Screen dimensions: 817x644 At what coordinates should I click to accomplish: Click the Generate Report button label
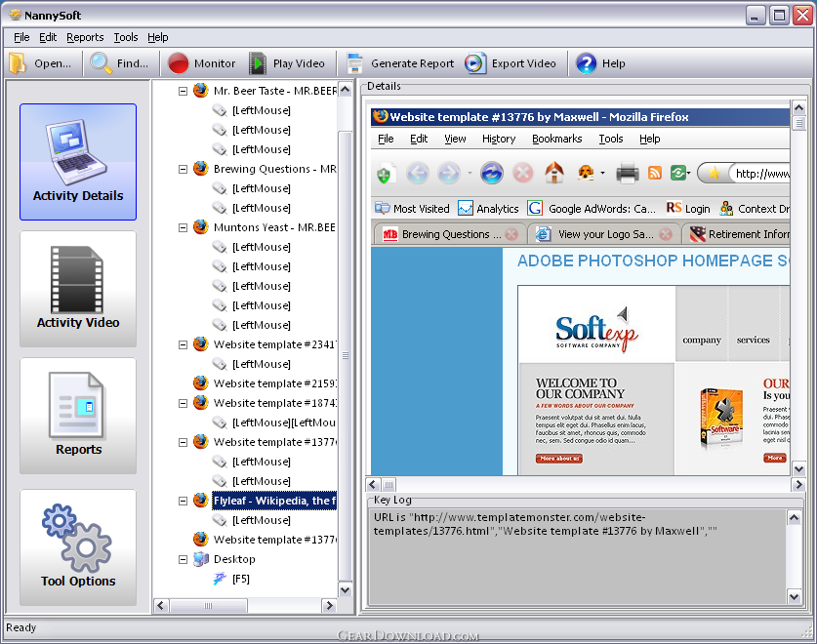click(412, 63)
